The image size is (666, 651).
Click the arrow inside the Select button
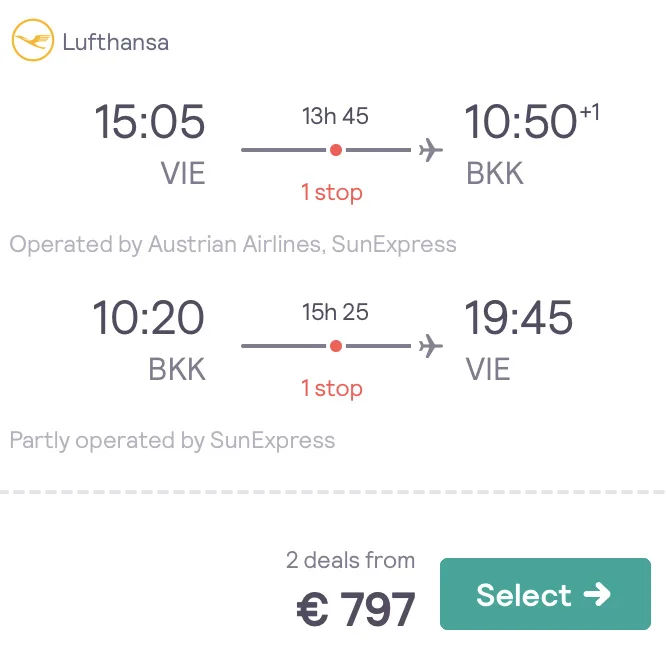tap(597, 594)
